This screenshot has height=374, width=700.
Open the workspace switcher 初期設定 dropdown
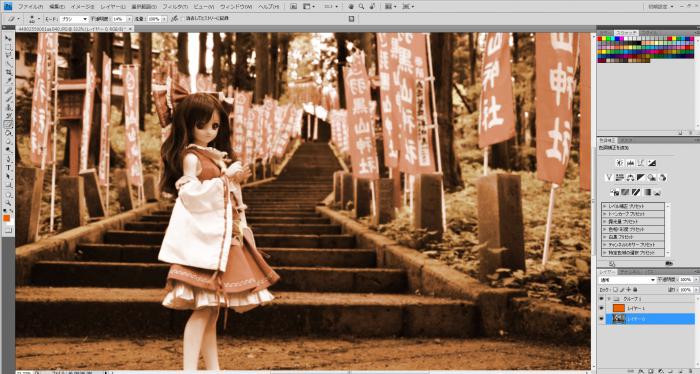(662, 7)
